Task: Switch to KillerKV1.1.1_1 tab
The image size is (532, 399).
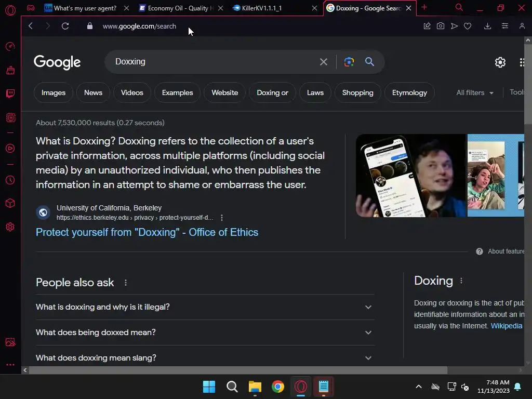Action: [261, 8]
